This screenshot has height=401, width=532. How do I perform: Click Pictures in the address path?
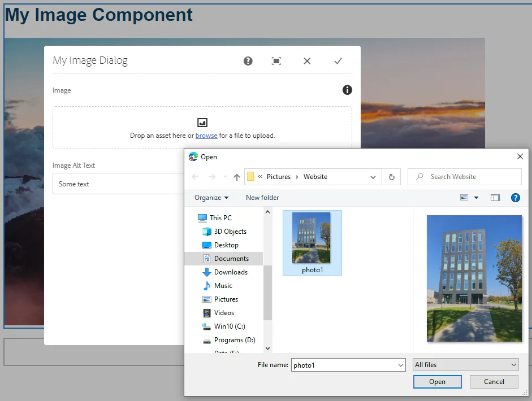(x=279, y=177)
